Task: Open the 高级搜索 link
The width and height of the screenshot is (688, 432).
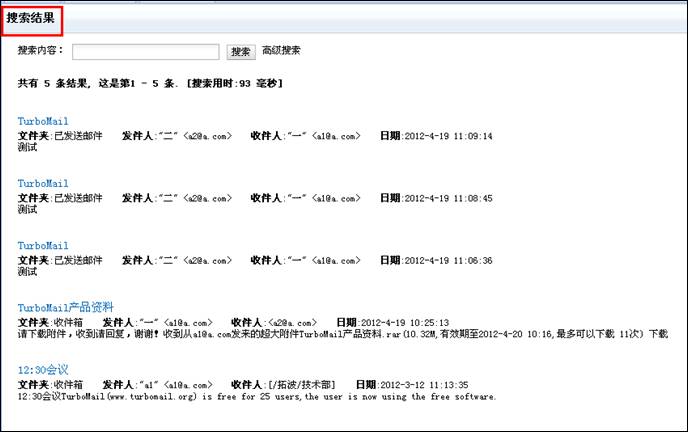Action: [x=281, y=51]
